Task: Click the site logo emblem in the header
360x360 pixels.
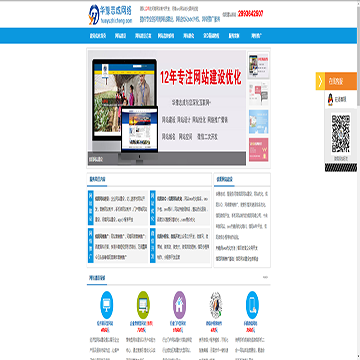Action: 93,15
